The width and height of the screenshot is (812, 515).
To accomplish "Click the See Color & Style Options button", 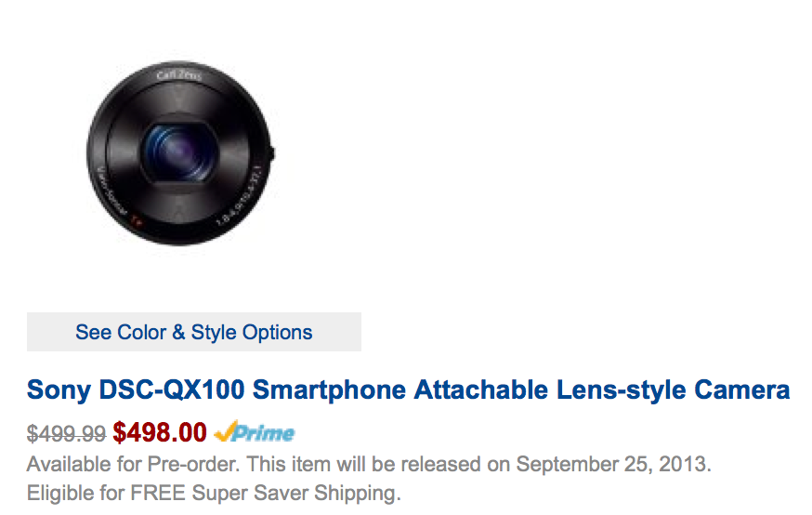I will pyautogui.click(x=193, y=332).
